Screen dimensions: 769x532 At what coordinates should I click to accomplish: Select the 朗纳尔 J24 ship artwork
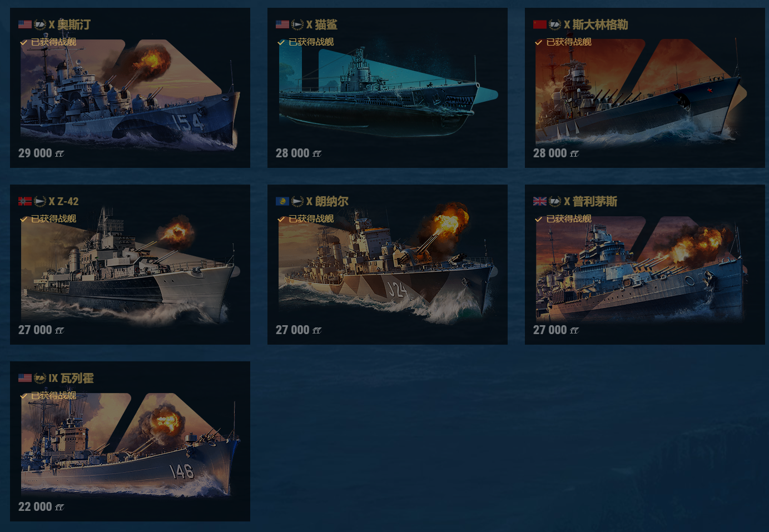click(388, 266)
